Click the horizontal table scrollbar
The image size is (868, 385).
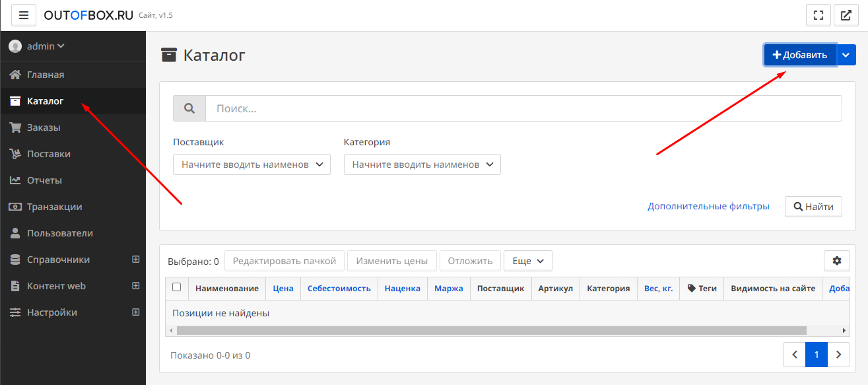coord(491,330)
